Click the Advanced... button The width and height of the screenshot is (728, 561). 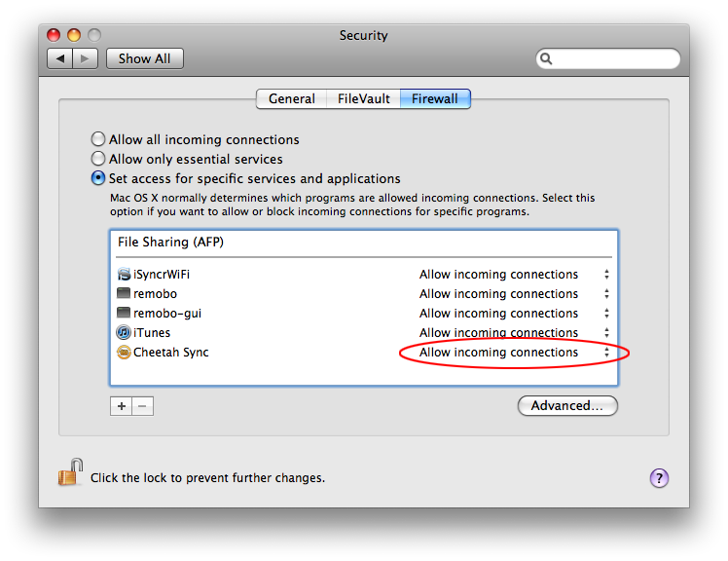(x=567, y=406)
